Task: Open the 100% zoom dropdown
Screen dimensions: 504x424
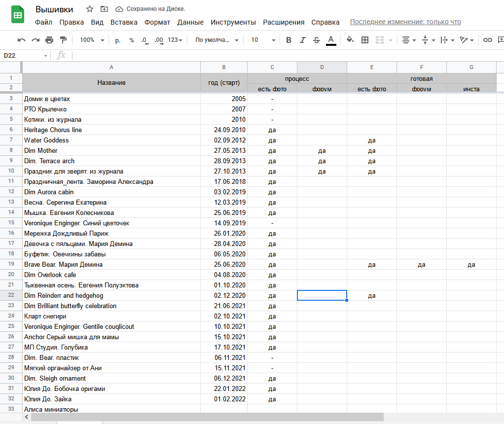Action: point(92,40)
